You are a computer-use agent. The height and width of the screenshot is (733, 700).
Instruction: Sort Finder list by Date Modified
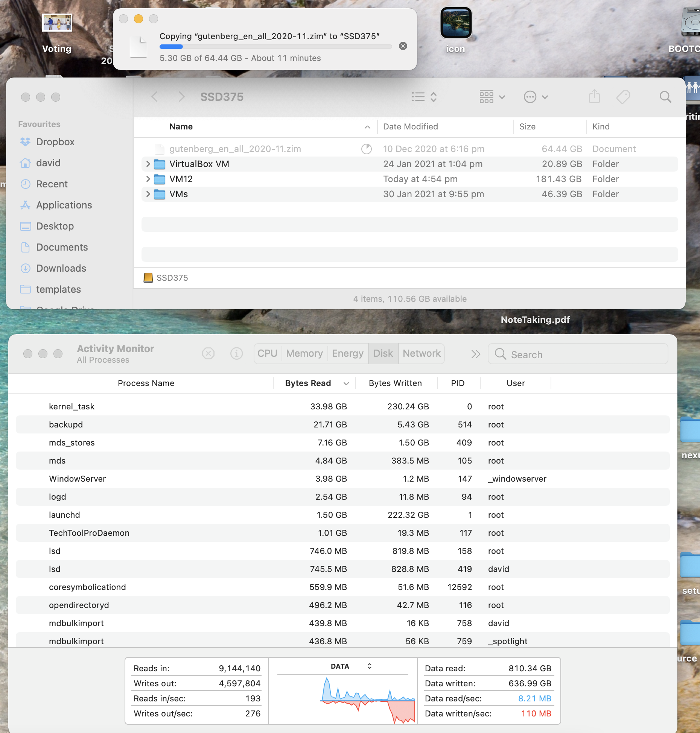(410, 127)
